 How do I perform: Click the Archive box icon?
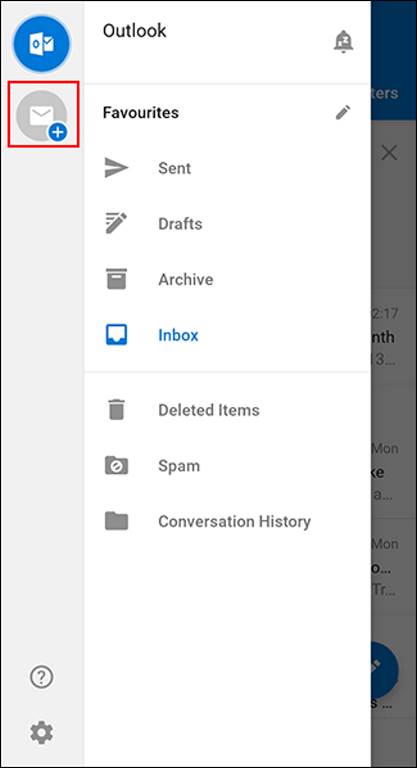point(117,279)
